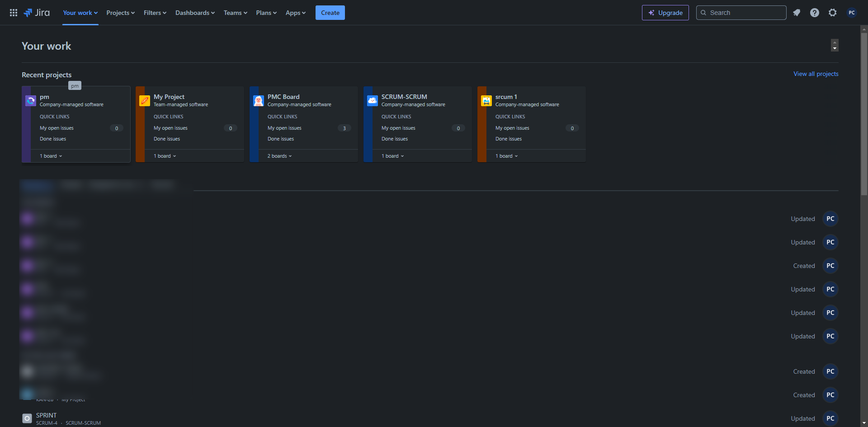Image resolution: width=868 pixels, height=427 pixels.
Task: Click the Your work page heading
Action: point(46,46)
